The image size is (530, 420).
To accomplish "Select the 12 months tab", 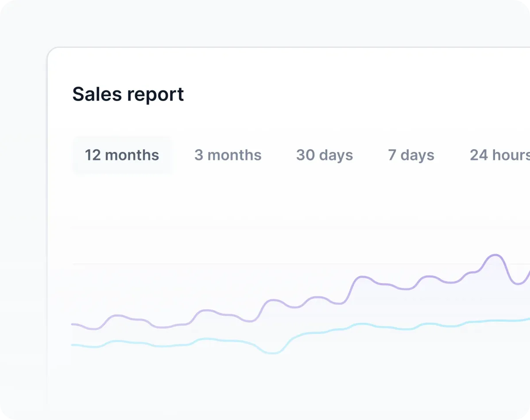I will coord(122,155).
